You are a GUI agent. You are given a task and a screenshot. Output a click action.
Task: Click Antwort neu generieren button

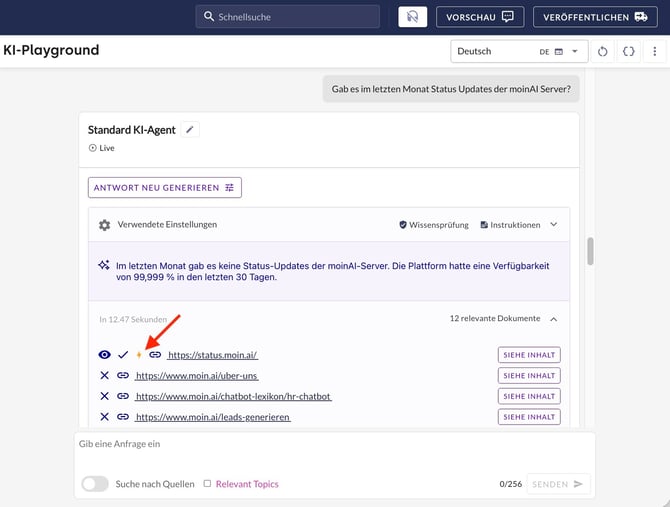[x=165, y=187]
